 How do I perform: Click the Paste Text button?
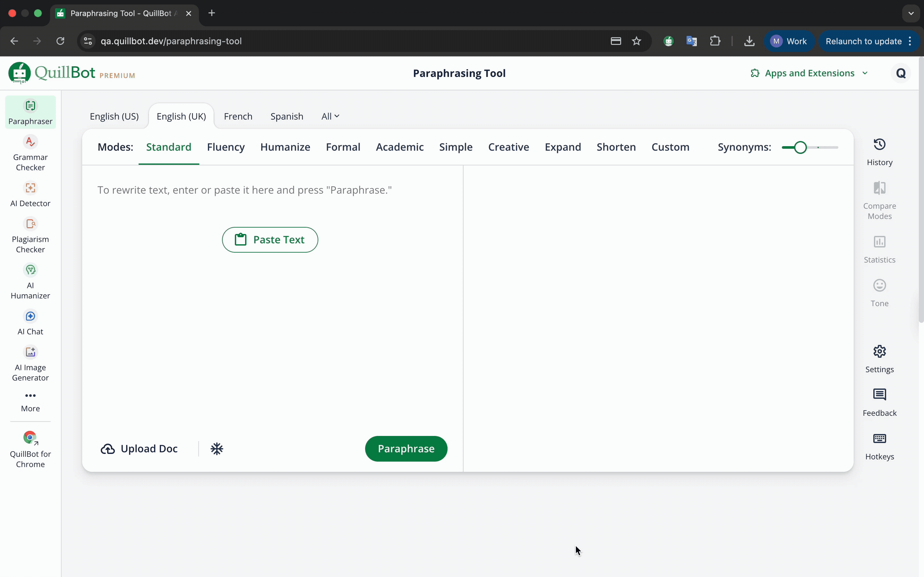pyautogui.click(x=270, y=240)
